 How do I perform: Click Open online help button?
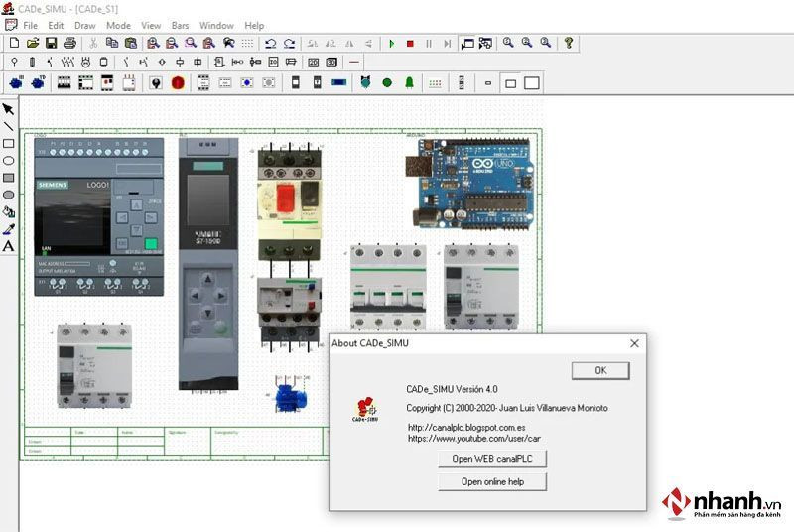point(492,482)
